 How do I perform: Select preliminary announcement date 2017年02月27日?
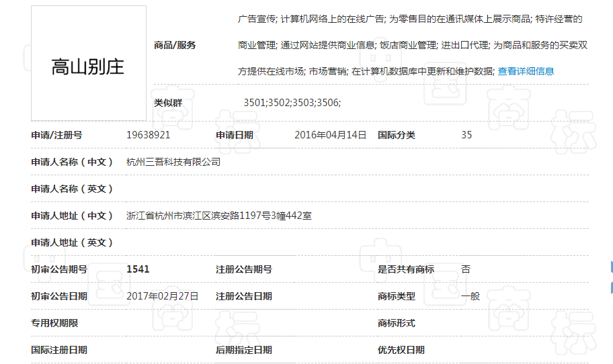click(163, 296)
